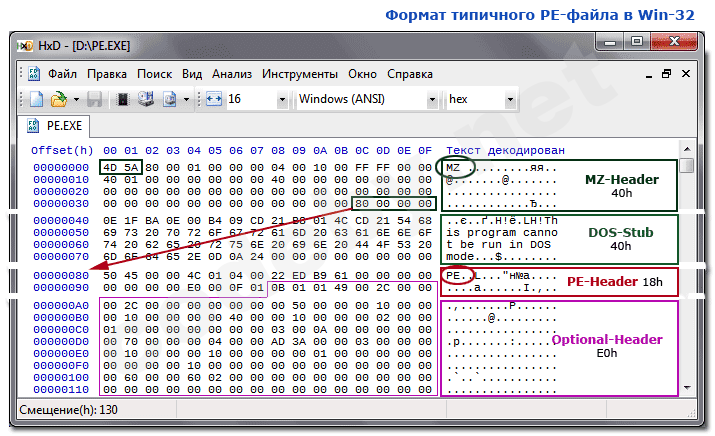Click the HxD application icon in title bar
The height and width of the screenshot is (436, 715).
(25, 46)
